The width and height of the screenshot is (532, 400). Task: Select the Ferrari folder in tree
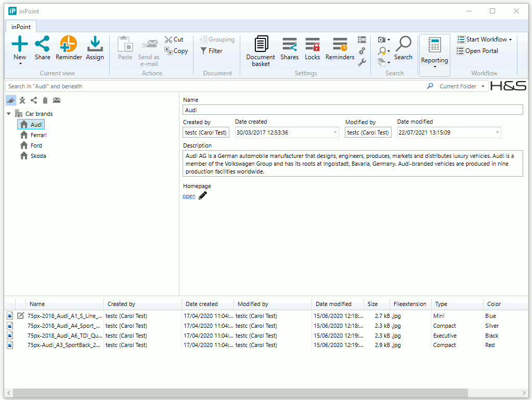38,135
